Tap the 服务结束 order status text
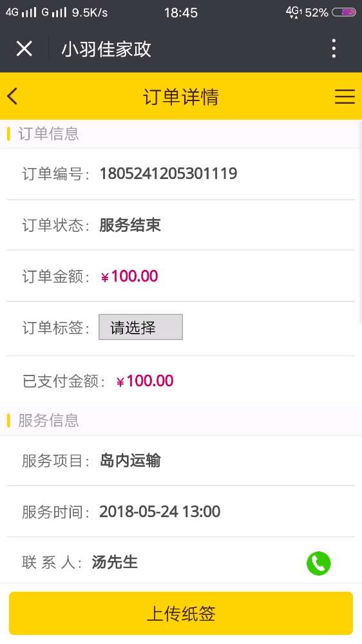362x644 pixels. (130, 225)
